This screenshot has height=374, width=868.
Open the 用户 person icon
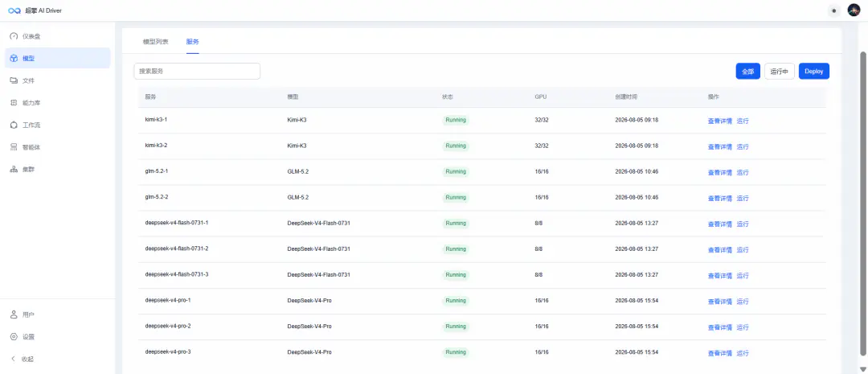[14, 314]
